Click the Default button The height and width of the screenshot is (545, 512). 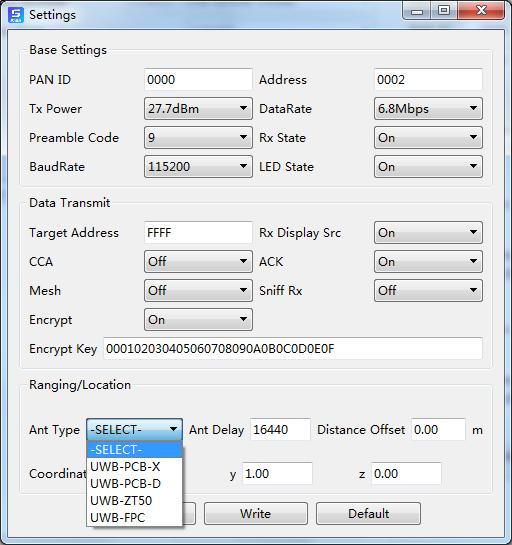(x=368, y=513)
